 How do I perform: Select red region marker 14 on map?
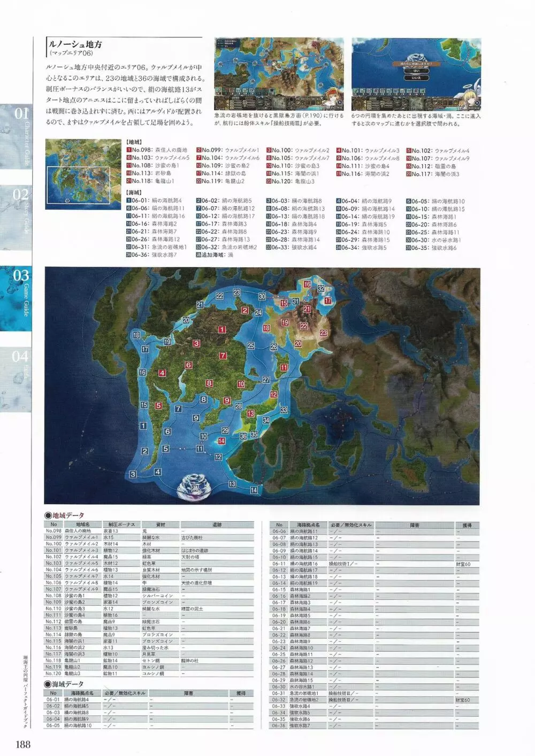221,441
